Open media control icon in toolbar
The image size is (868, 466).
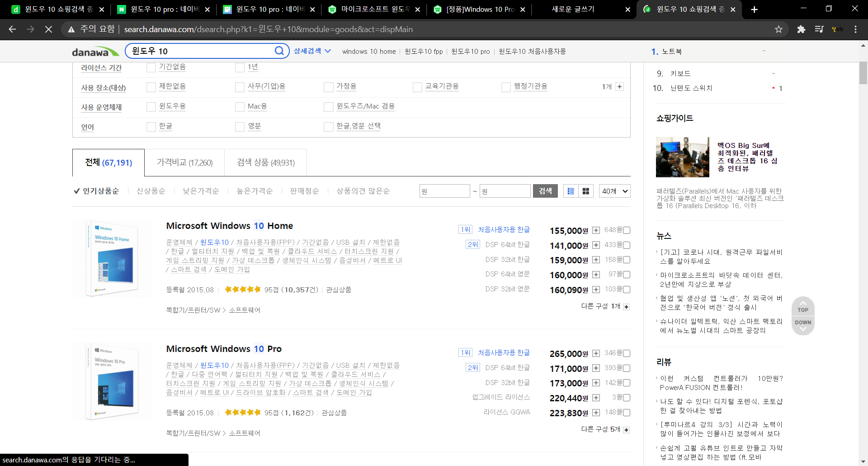(819, 29)
